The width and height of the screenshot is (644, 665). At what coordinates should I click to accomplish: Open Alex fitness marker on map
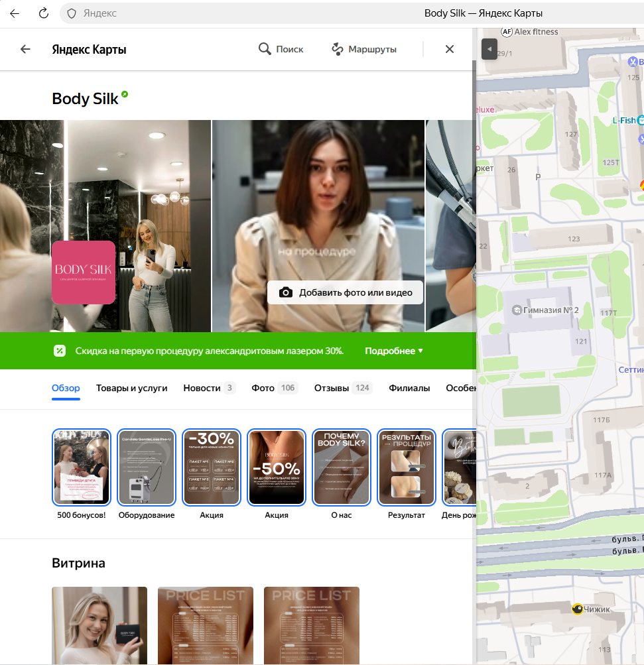pyautogui.click(x=508, y=32)
